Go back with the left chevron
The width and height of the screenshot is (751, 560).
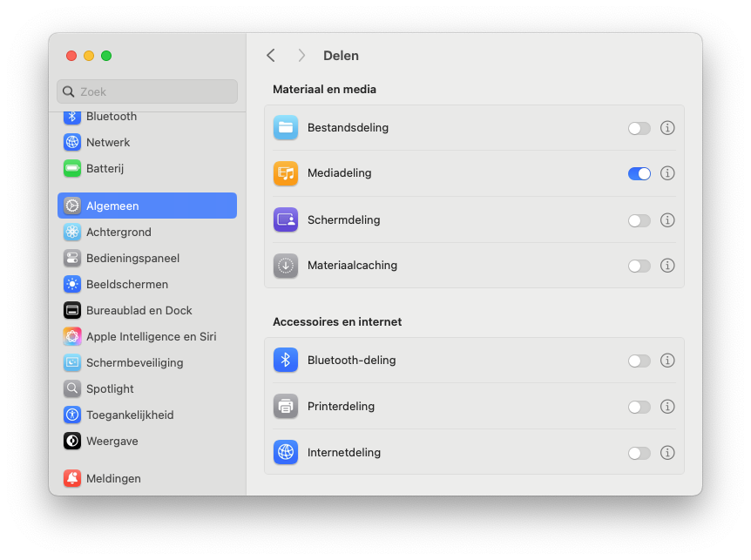(x=271, y=56)
